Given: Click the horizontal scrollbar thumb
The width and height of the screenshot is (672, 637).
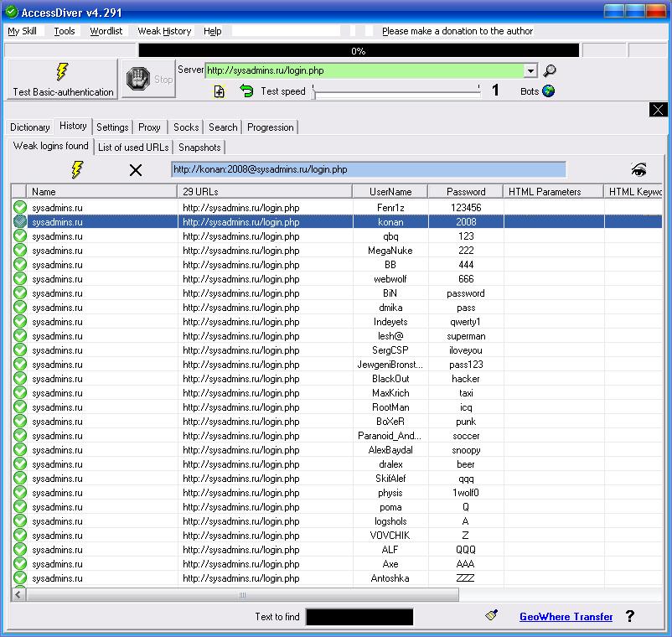Looking at the screenshot, I should click(x=242, y=595).
